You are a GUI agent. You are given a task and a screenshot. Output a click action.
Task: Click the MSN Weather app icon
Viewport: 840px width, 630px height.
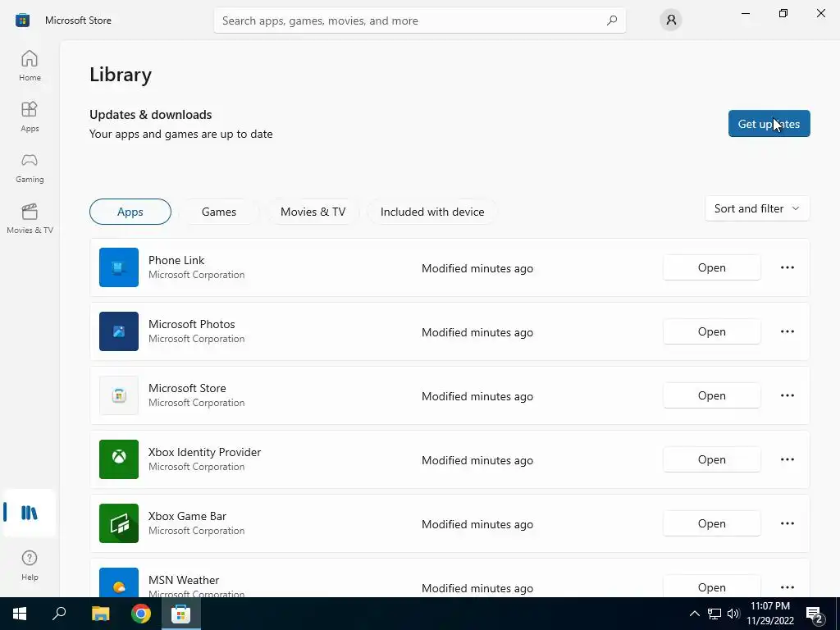coord(119,583)
